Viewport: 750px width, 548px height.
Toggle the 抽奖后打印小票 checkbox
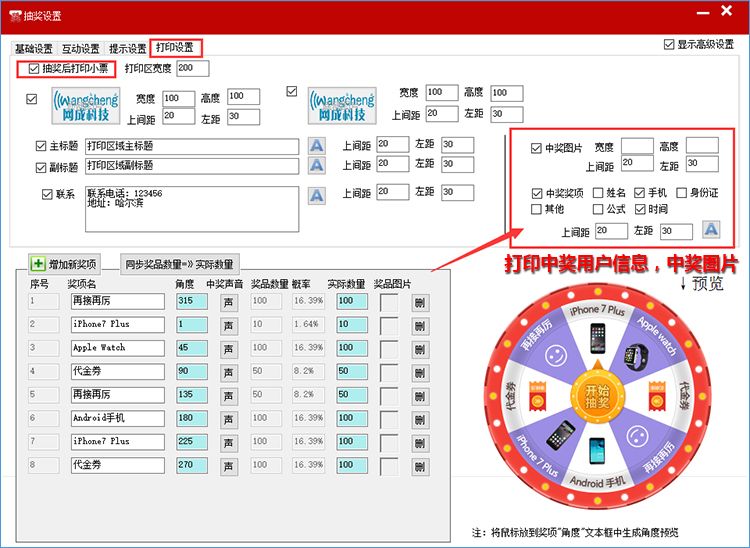coord(35,69)
